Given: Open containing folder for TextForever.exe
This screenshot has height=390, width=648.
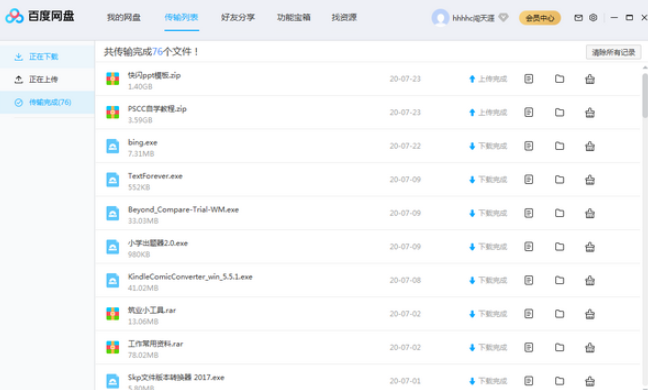Looking at the screenshot, I should coord(559,179).
